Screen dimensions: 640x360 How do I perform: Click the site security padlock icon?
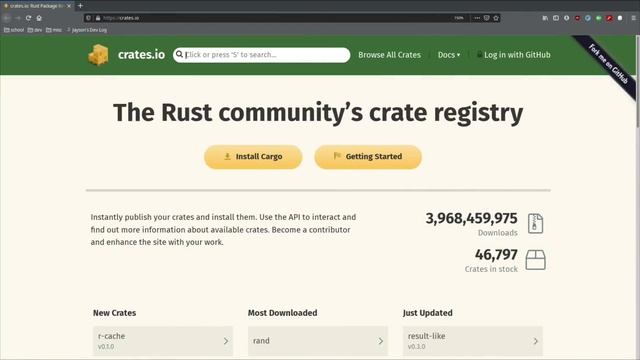98,18
